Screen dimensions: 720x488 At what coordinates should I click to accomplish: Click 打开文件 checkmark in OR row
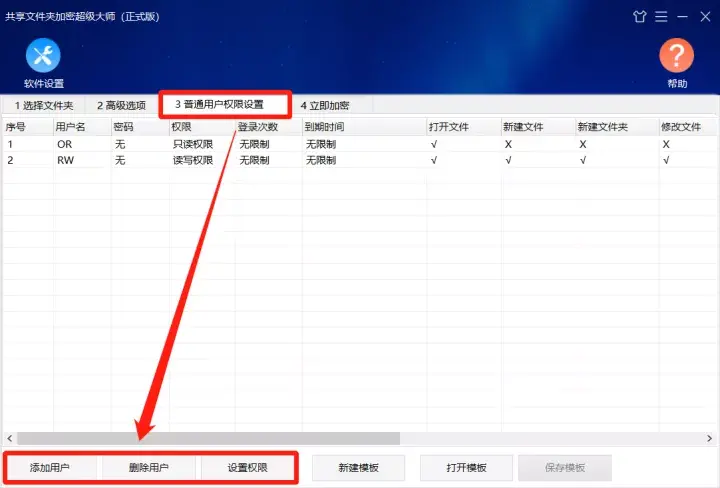434,144
